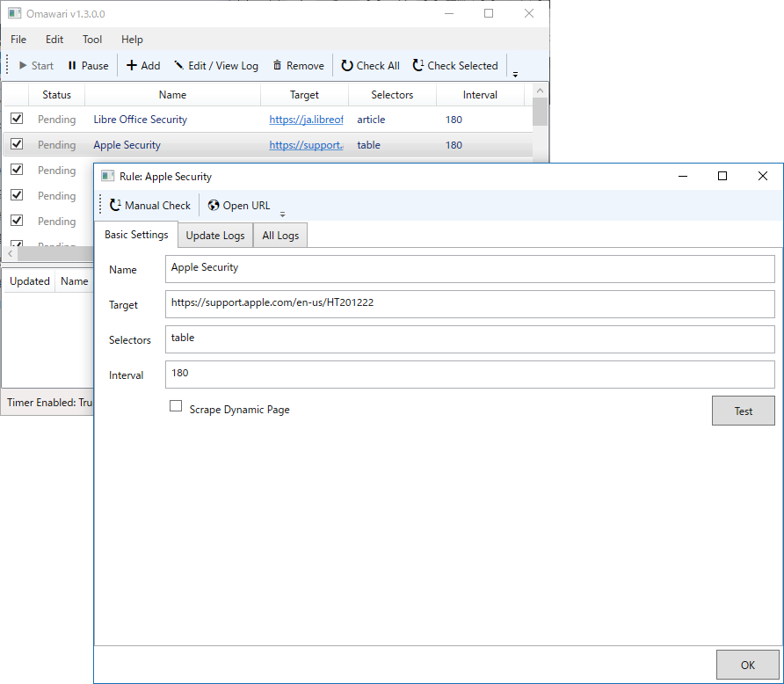Select the Libre Office Security row name

(140, 120)
